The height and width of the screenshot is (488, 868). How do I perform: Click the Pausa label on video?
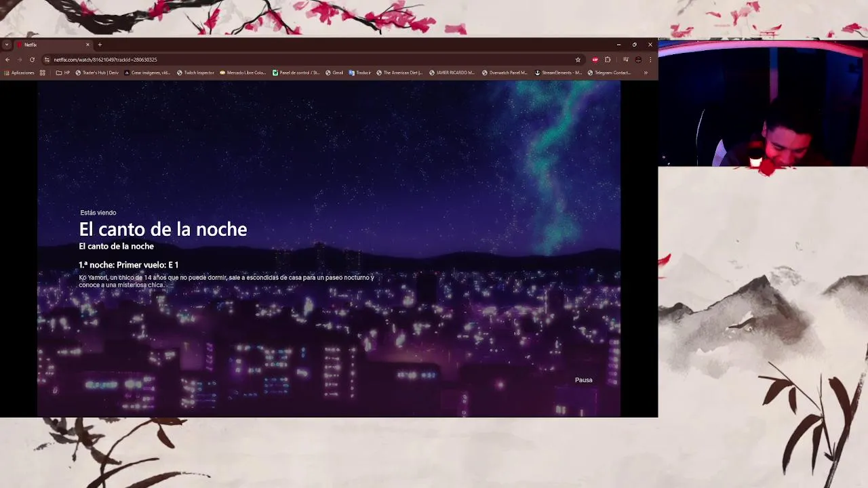(584, 380)
